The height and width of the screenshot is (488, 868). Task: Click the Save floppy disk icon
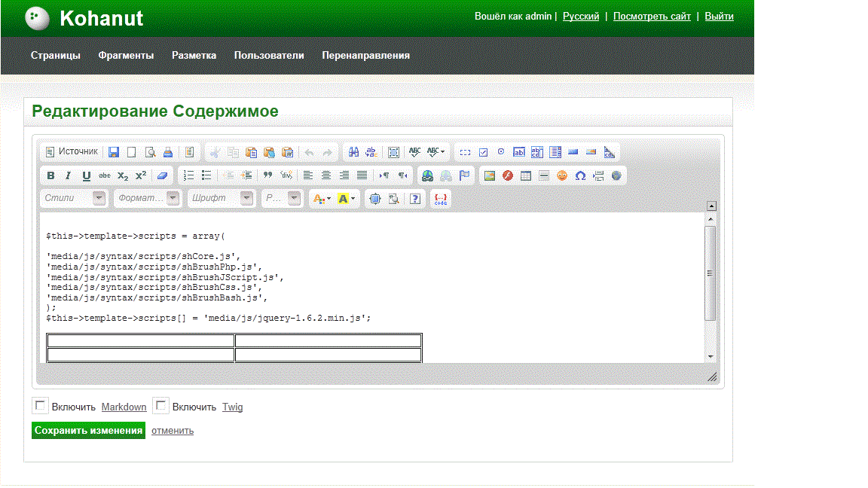(114, 152)
